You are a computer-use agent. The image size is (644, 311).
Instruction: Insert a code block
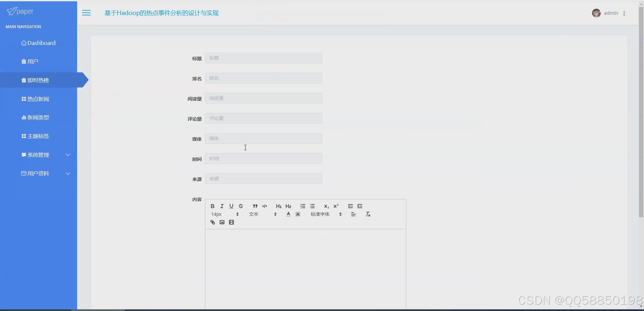[x=264, y=206]
